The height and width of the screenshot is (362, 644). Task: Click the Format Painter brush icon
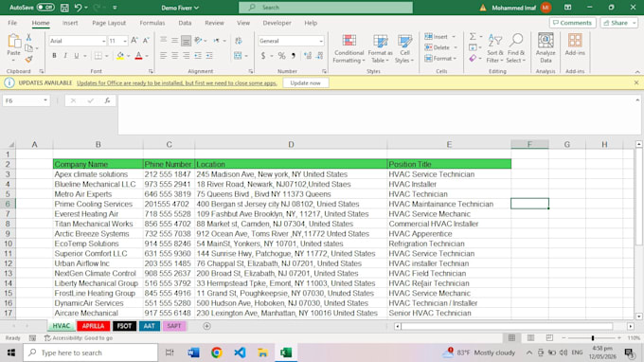pos(28,59)
